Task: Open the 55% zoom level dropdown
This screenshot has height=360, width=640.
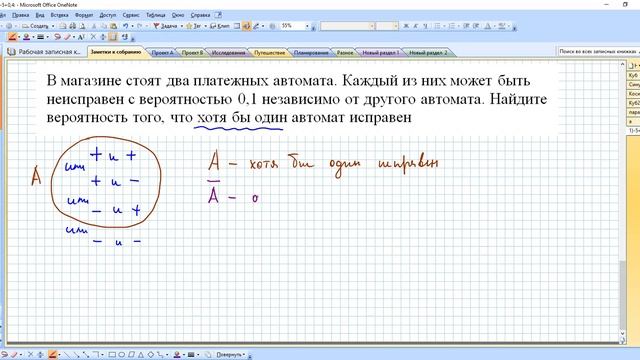Action: (x=307, y=26)
